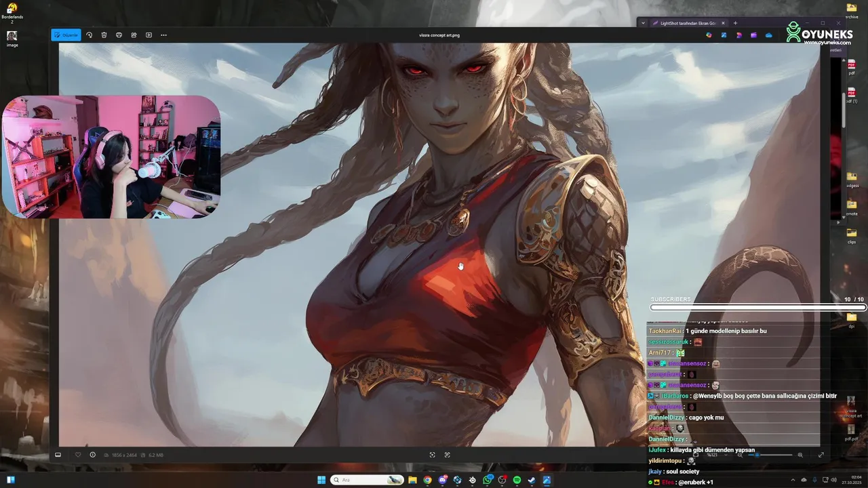Click the Arni717 chat username
Image resolution: width=868 pixels, height=488 pixels.
tap(658, 352)
